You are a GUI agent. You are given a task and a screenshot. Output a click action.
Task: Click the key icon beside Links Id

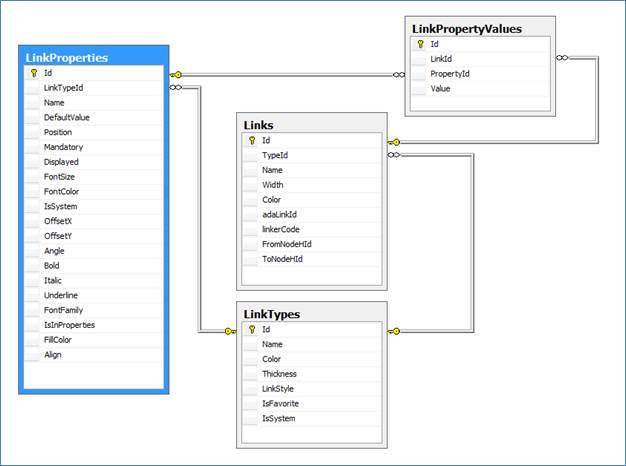251,141
